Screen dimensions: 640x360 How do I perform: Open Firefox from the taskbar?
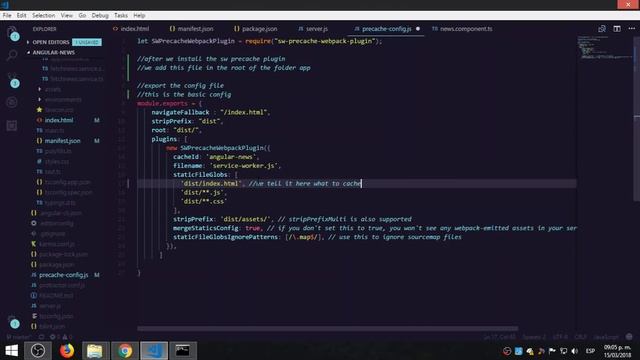[x=67, y=351]
